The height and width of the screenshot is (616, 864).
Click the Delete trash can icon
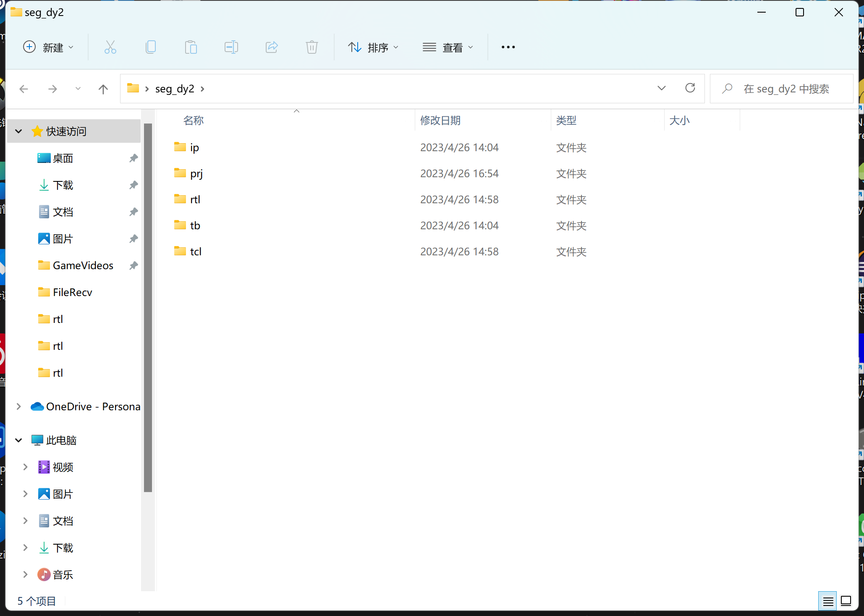(312, 47)
